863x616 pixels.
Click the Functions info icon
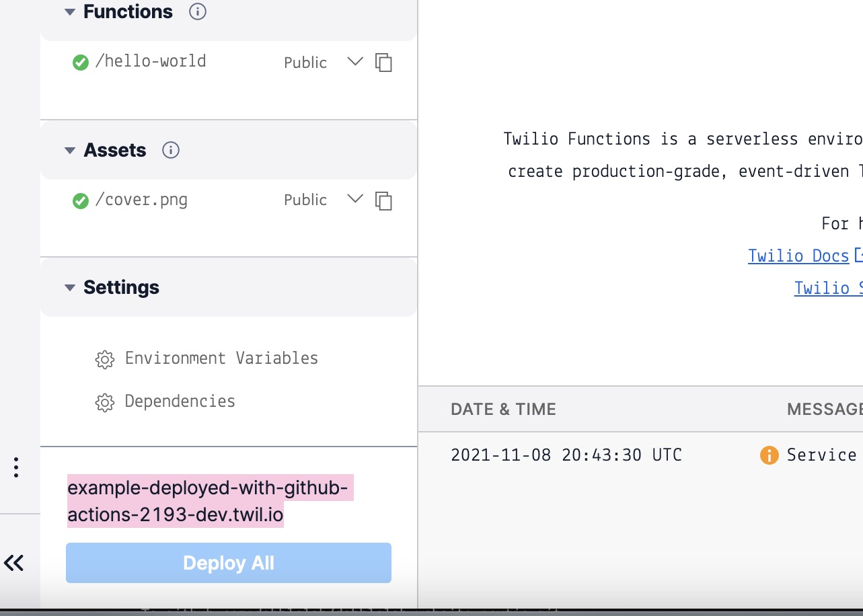pos(197,11)
